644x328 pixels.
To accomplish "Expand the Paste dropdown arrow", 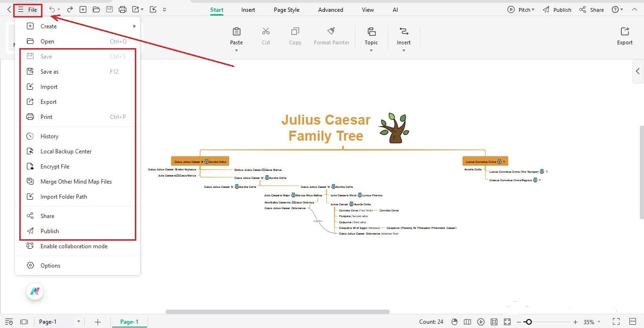I will 237,50.
